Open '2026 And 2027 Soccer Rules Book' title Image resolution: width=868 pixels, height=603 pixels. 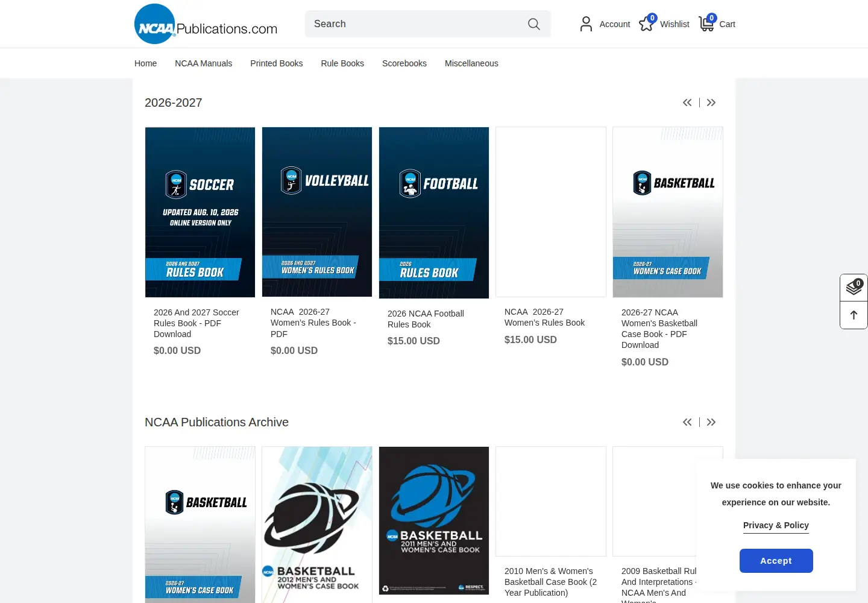point(197,323)
